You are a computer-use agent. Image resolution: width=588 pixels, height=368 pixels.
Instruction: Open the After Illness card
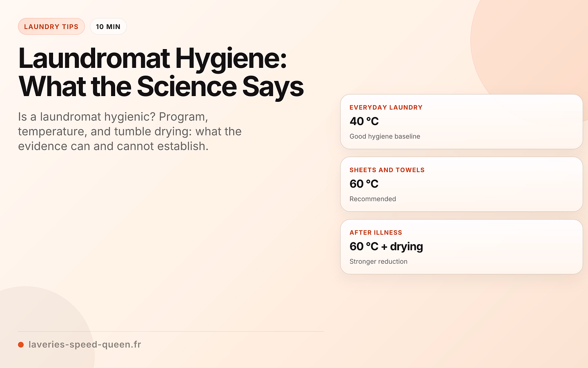(461, 247)
